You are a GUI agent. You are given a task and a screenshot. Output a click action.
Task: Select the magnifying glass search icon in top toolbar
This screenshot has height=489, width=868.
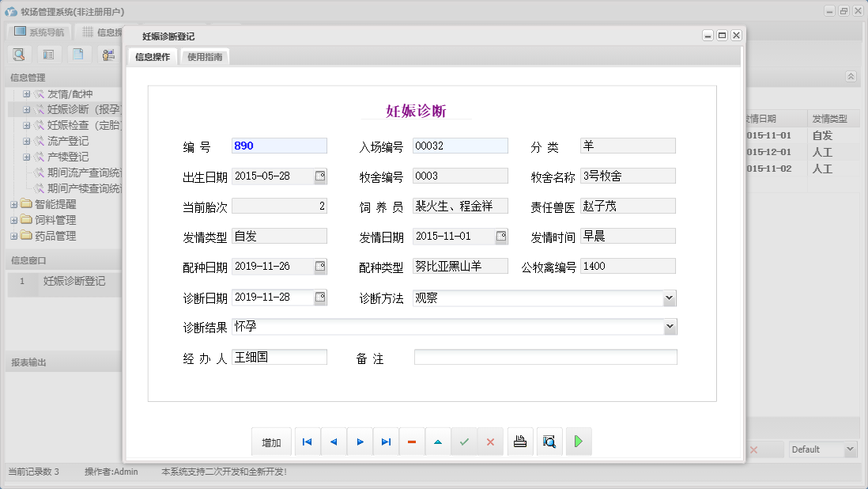(x=18, y=54)
